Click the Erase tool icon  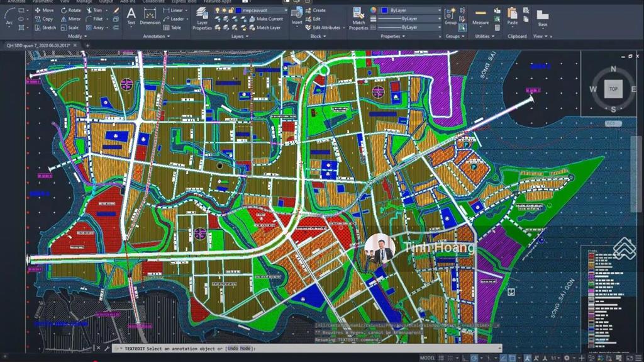(116, 10)
